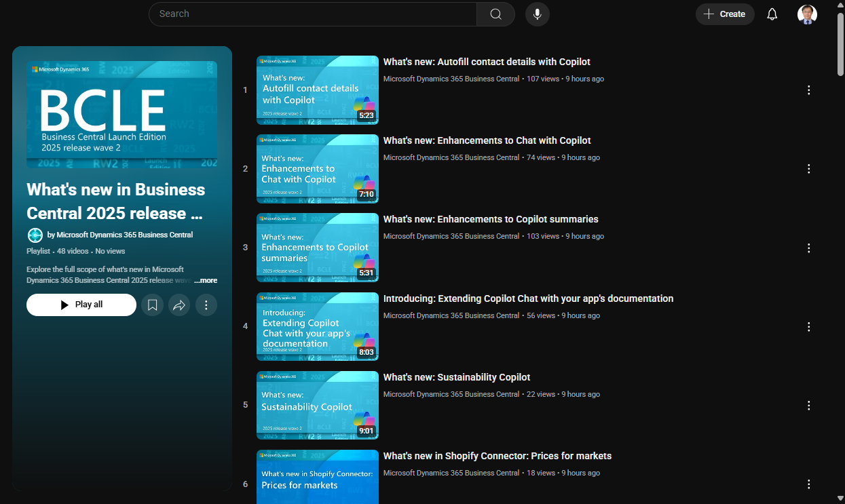Expand playlist description with ...more
Viewport: 845px width, 504px height.
click(x=206, y=281)
